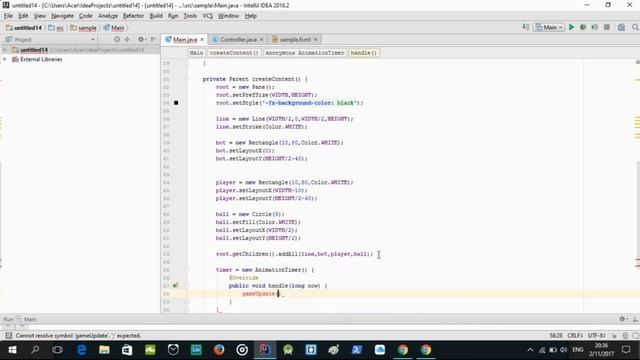Click the anonymous AnimationTimer breadcrumb
The height and width of the screenshot is (360, 640).
[x=304, y=53]
